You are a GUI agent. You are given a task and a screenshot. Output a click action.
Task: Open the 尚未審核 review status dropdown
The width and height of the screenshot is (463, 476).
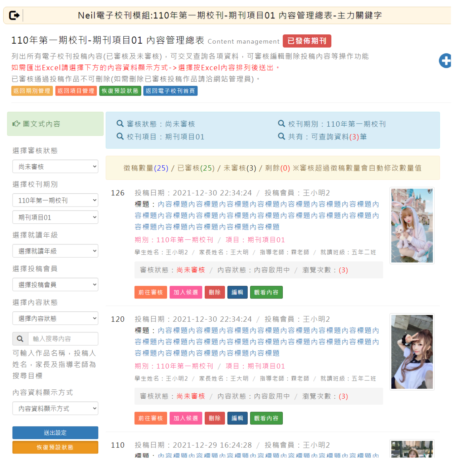pos(55,167)
